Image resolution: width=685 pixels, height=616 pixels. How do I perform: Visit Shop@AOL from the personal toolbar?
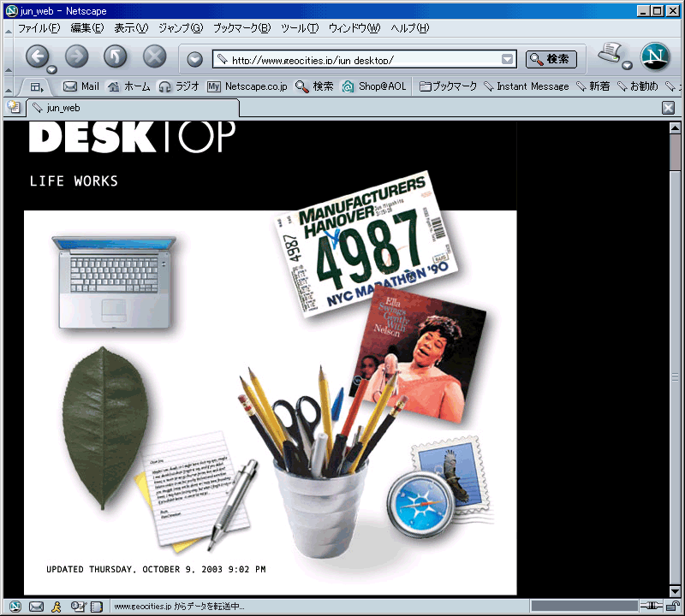(x=374, y=86)
